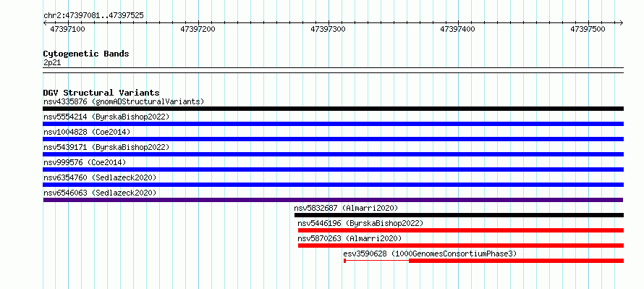This screenshot has height=289, width=644.
Task: Click the nsv5439171 (ByrskaBishop2022) label
Action: [106, 147]
